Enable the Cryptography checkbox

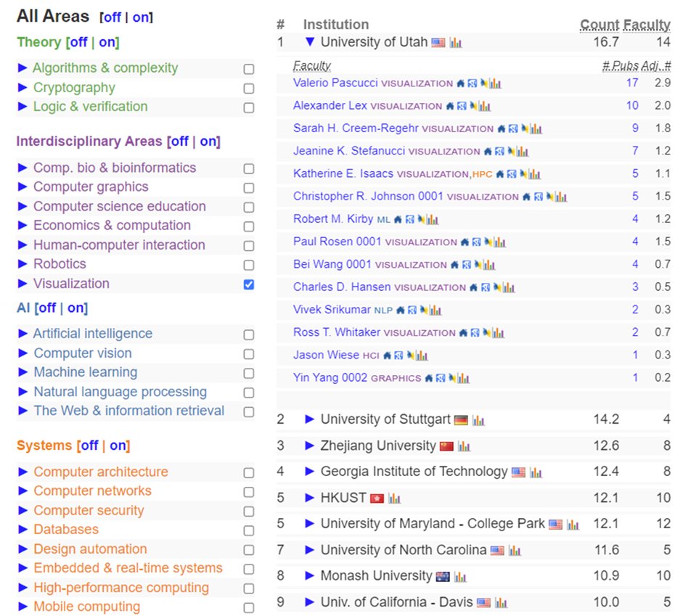click(249, 89)
